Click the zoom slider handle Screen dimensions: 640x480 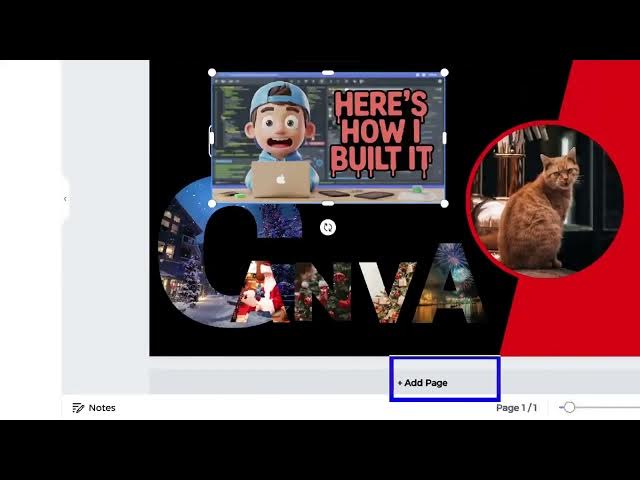570,407
